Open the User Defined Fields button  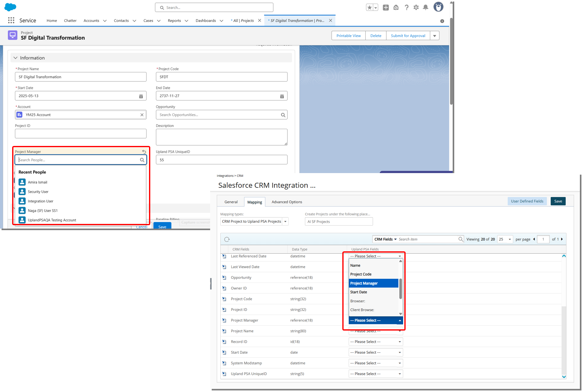pos(527,201)
